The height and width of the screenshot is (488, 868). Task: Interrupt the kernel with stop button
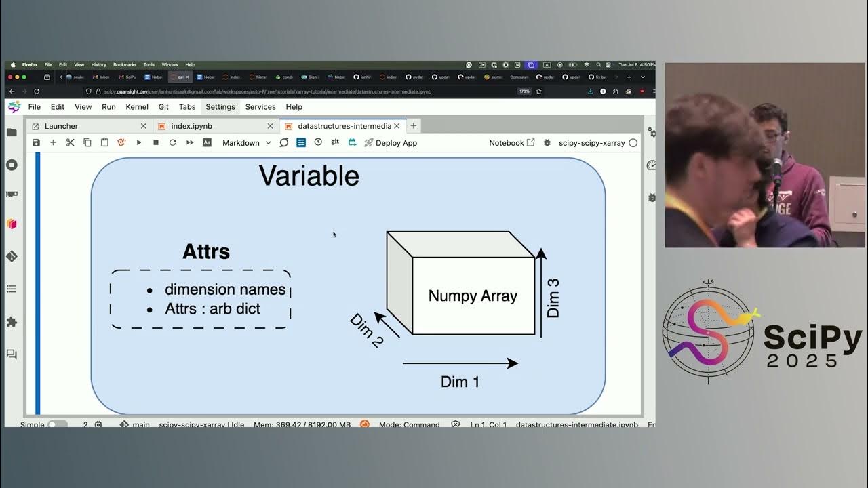pos(156,142)
